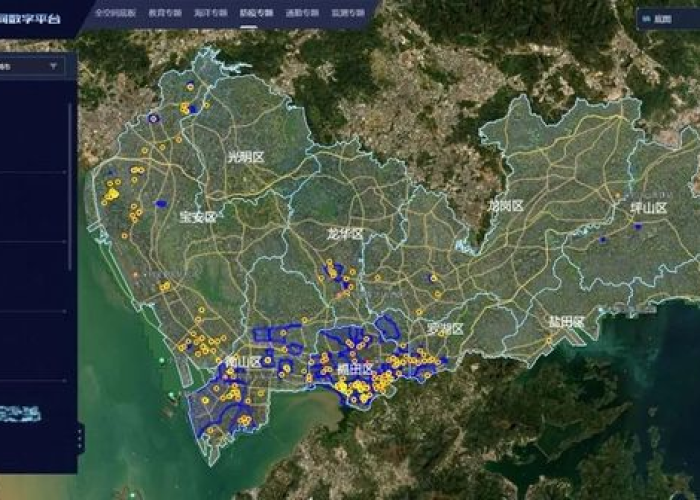Screen dimensions: 700x500
Task: Click the basemap icon beside 底图
Action: pyautogui.click(x=646, y=19)
